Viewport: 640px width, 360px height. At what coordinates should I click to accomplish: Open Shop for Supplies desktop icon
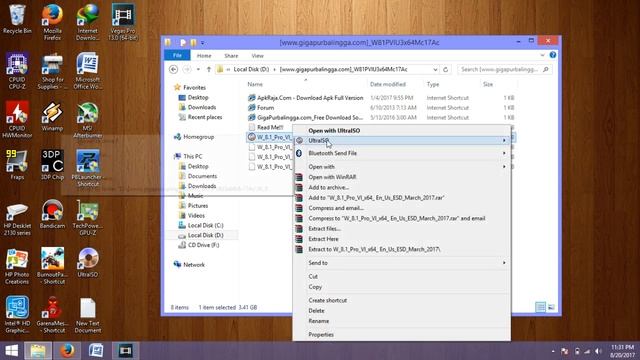tap(52, 71)
